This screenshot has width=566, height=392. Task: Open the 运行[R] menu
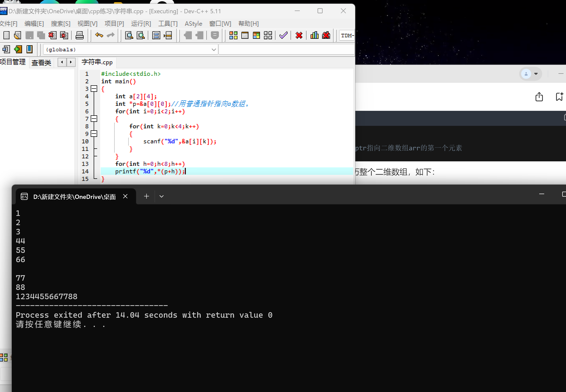(141, 24)
